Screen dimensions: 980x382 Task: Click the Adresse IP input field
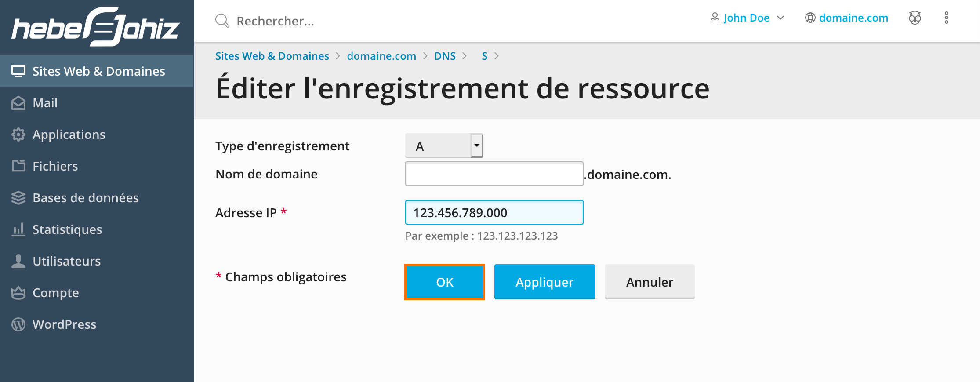(494, 212)
